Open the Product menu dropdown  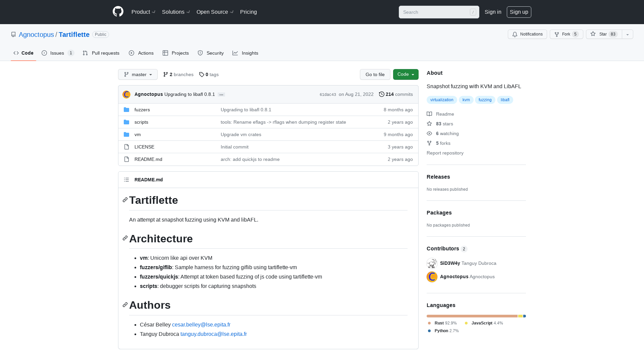[x=144, y=12]
